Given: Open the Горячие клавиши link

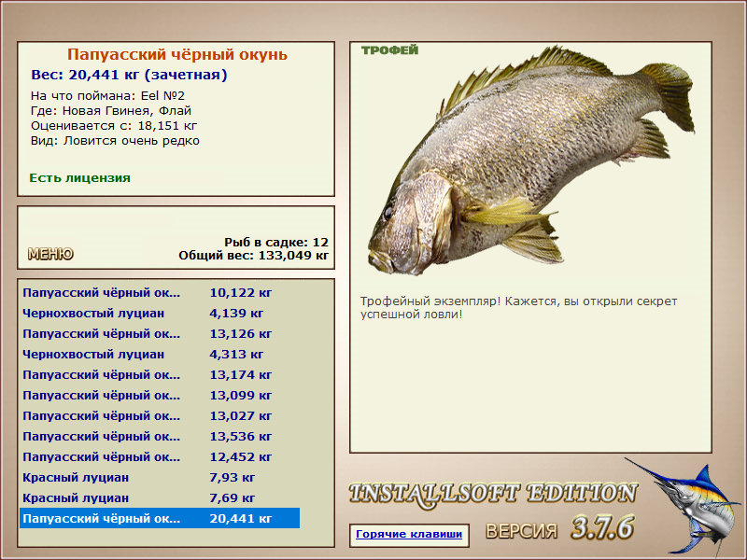Looking at the screenshot, I should [x=409, y=534].
